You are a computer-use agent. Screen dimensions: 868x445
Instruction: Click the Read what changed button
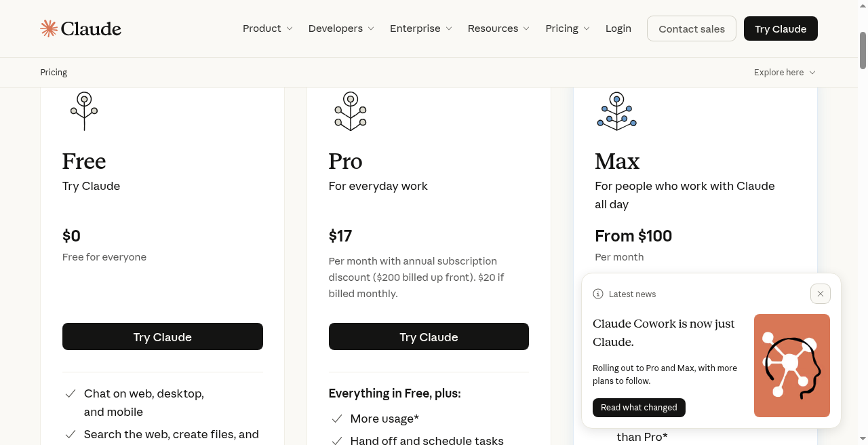pos(639,408)
